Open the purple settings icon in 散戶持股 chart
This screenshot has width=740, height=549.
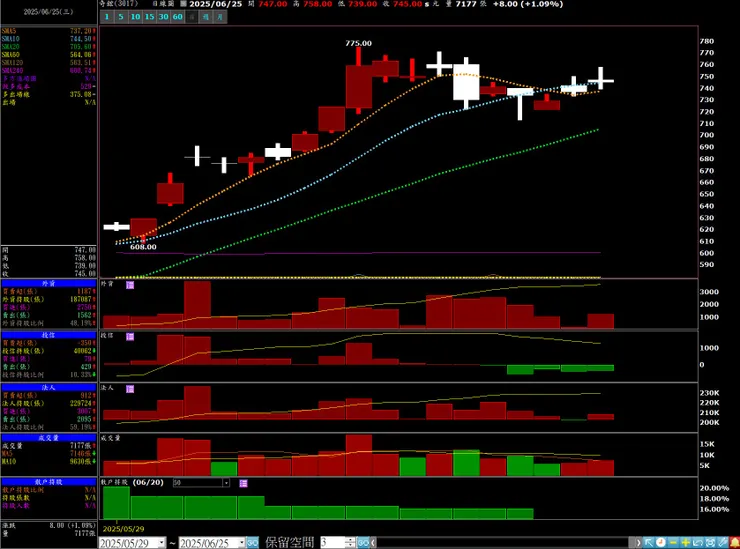[243, 483]
